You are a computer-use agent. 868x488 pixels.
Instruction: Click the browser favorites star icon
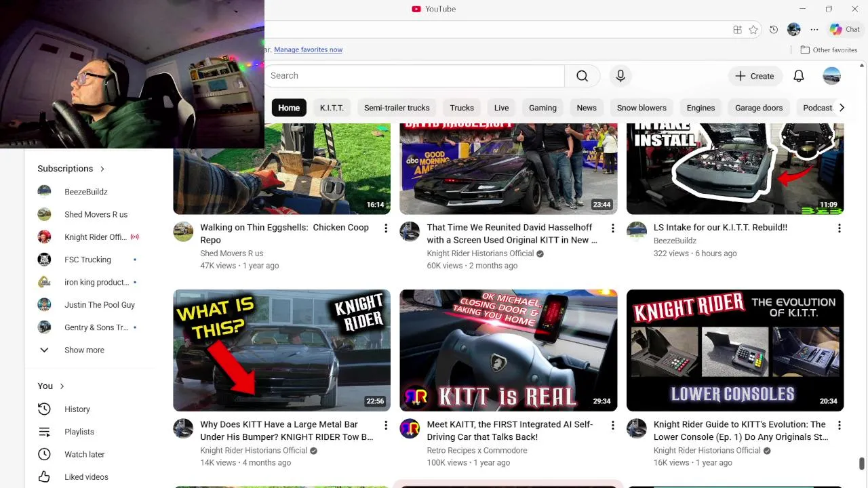tap(753, 30)
